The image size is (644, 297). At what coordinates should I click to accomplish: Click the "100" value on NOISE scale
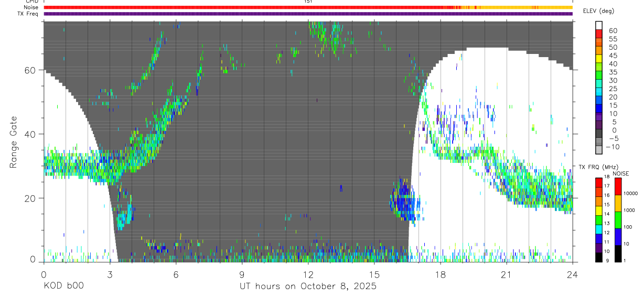(x=627, y=227)
